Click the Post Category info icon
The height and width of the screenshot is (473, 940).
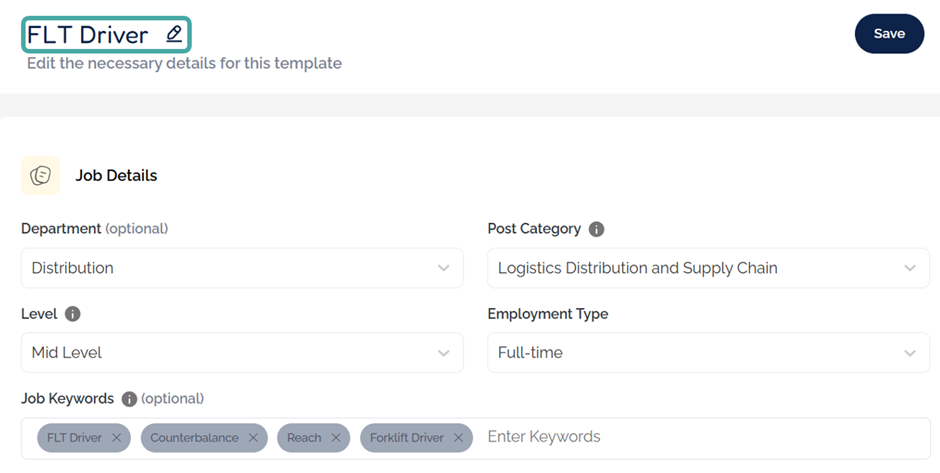click(596, 229)
